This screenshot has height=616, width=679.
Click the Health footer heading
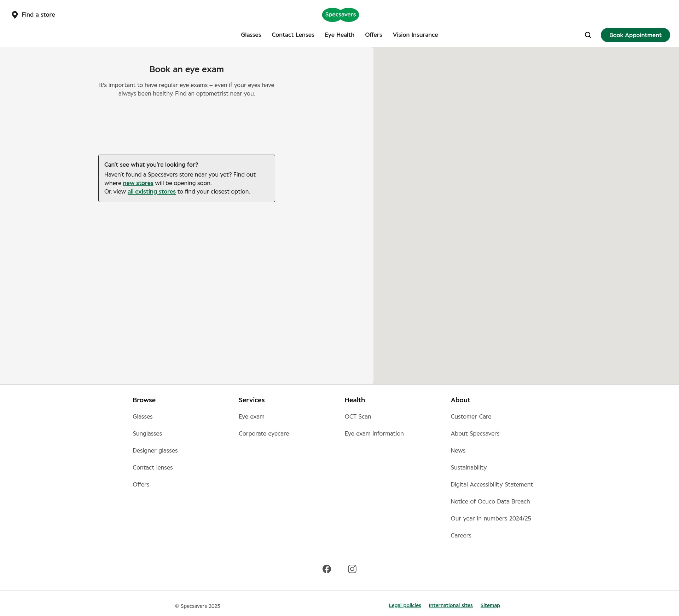coord(355,400)
